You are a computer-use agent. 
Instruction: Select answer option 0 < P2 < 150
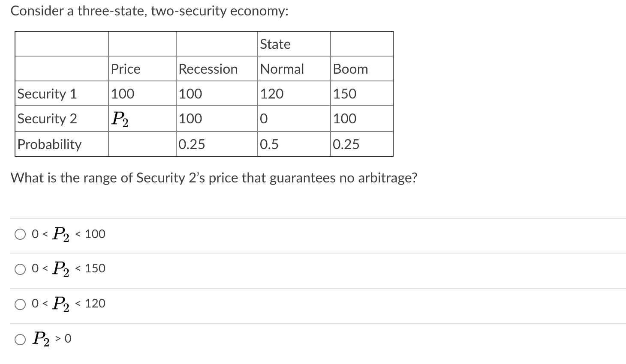pos(20,269)
